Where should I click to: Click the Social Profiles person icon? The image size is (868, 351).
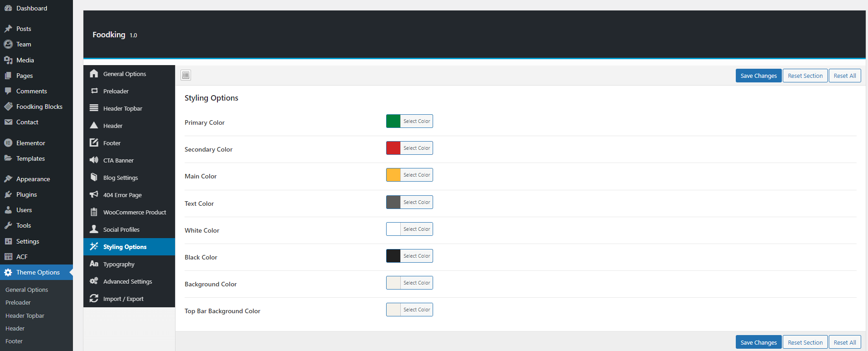coord(94,229)
